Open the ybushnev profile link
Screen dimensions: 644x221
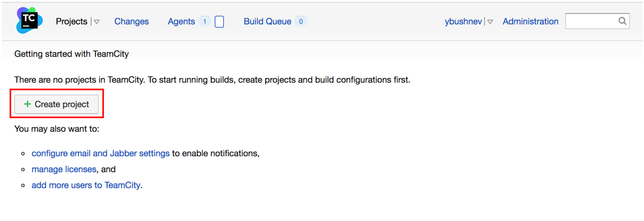click(463, 21)
